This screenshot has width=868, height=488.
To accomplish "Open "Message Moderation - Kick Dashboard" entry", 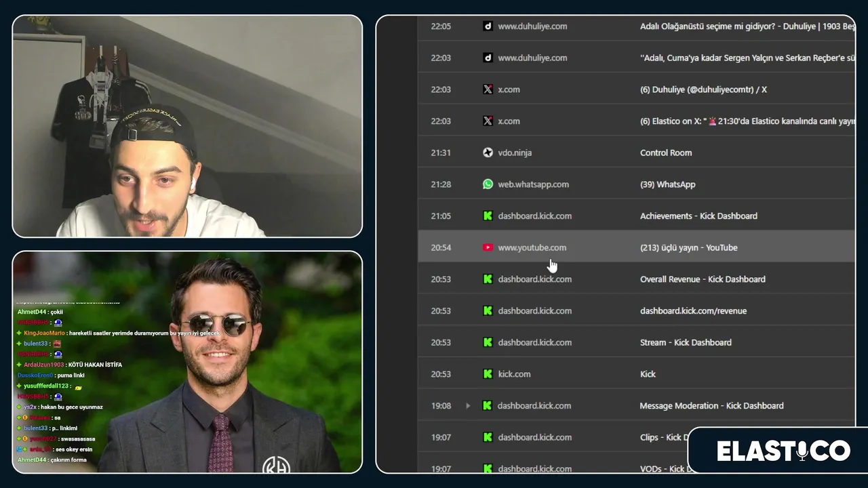I will pyautogui.click(x=711, y=406).
